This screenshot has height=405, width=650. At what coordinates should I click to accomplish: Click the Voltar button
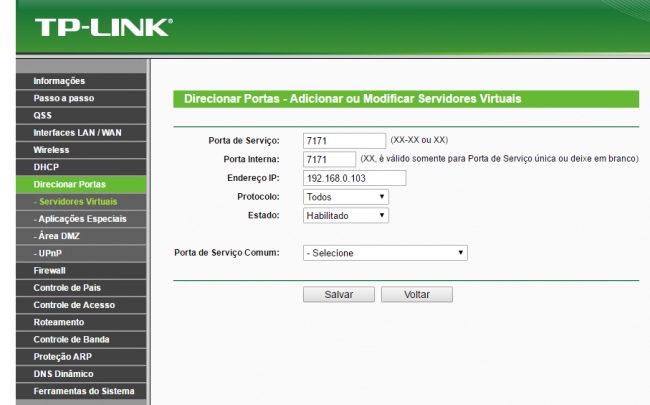coord(417,294)
